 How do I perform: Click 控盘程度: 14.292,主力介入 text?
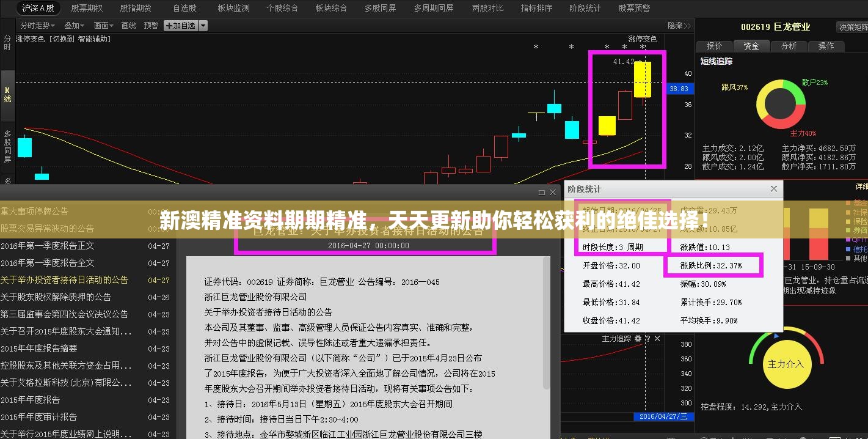(752, 407)
